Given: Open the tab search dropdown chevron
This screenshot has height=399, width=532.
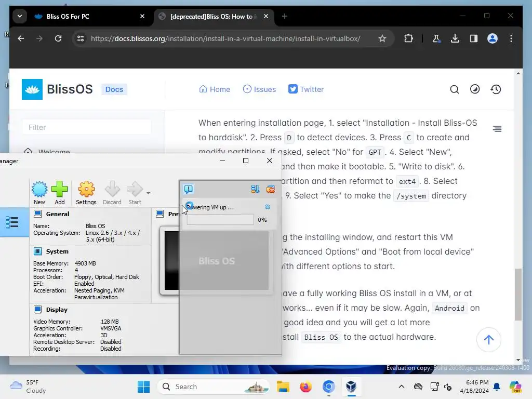Looking at the screenshot, I should [x=20, y=16].
